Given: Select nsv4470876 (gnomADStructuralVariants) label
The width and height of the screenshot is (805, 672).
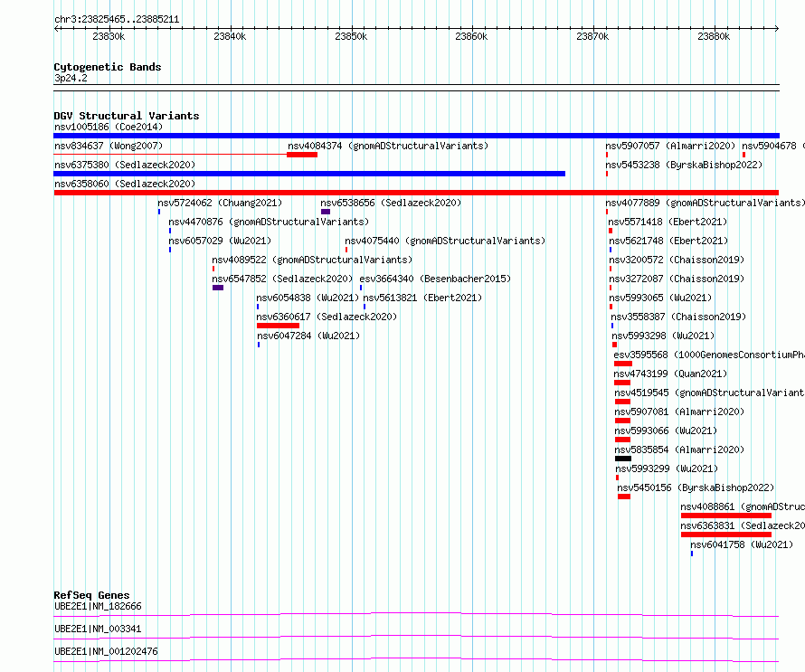Looking at the screenshot, I should click(269, 222).
